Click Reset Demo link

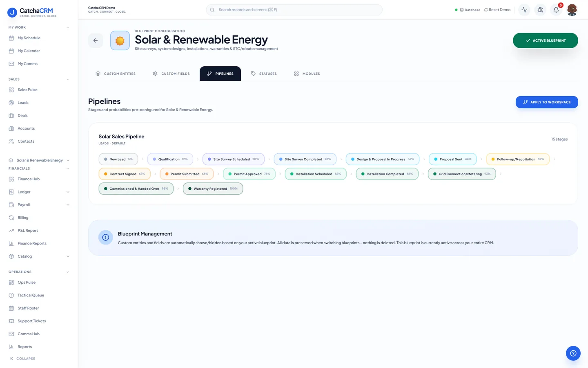click(x=497, y=10)
